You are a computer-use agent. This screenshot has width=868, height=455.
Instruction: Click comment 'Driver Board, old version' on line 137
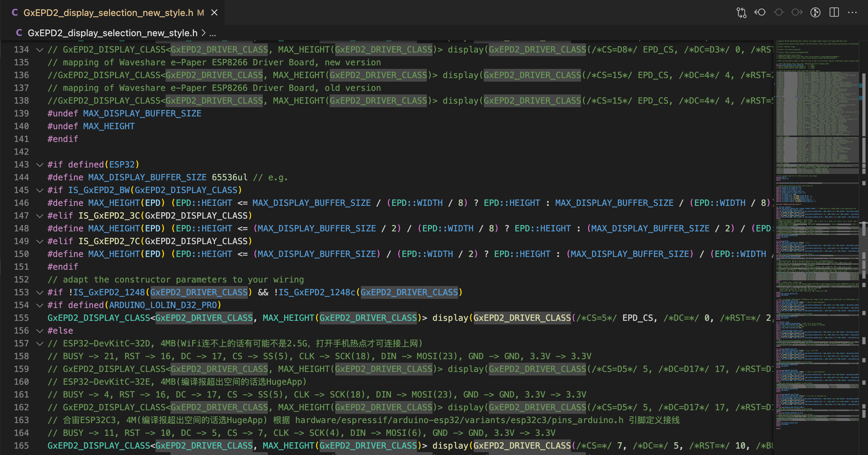(317, 88)
